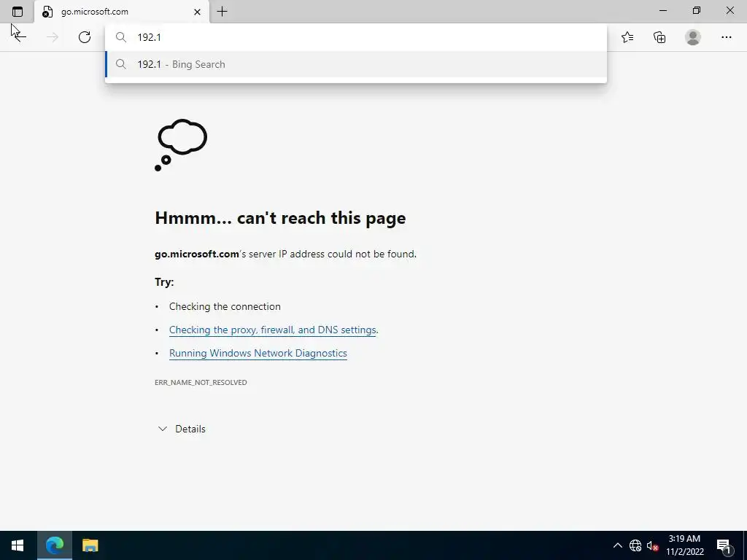Refresh the current page
747x560 pixels.
pos(85,37)
